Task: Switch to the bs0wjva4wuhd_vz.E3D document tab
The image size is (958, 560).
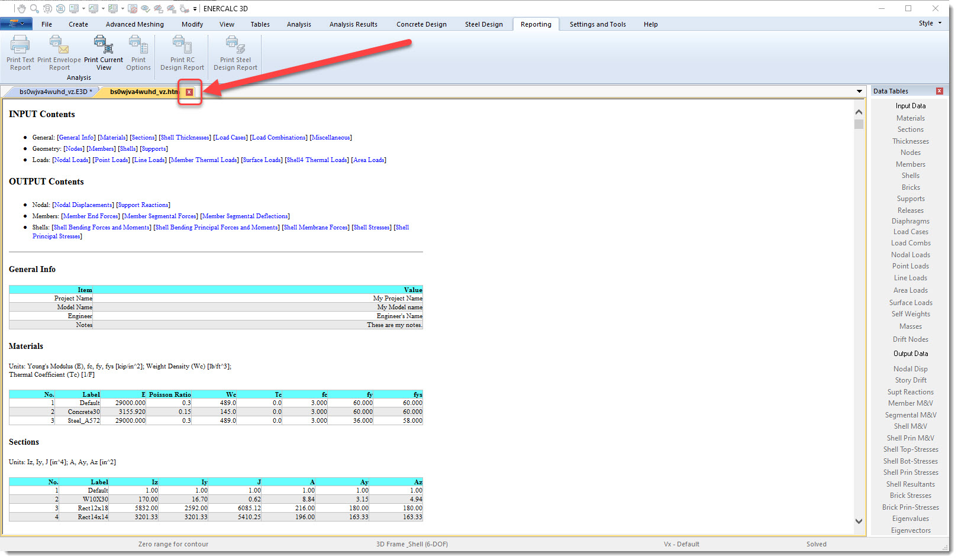Action: click(53, 92)
